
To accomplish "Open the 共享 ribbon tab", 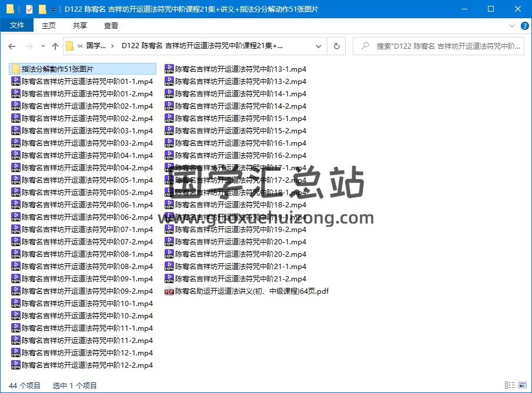I will pyautogui.click(x=80, y=25).
